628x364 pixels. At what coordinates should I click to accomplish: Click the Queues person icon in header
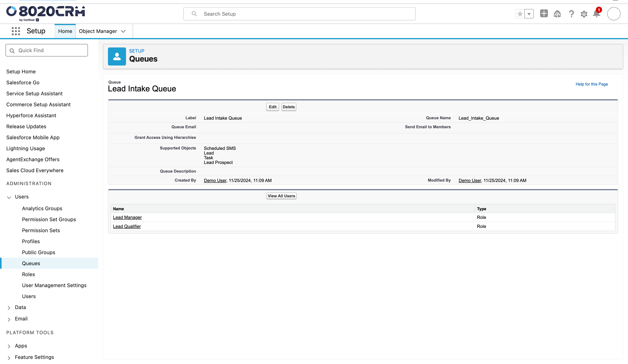[x=117, y=56]
